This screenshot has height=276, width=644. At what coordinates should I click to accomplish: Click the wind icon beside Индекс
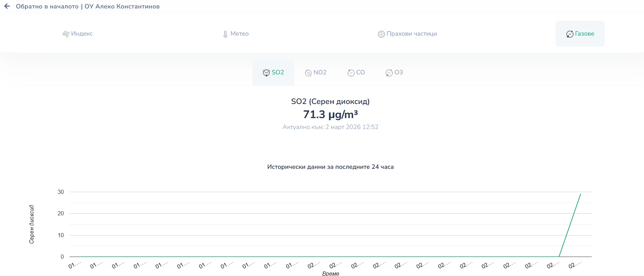pyautogui.click(x=66, y=34)
